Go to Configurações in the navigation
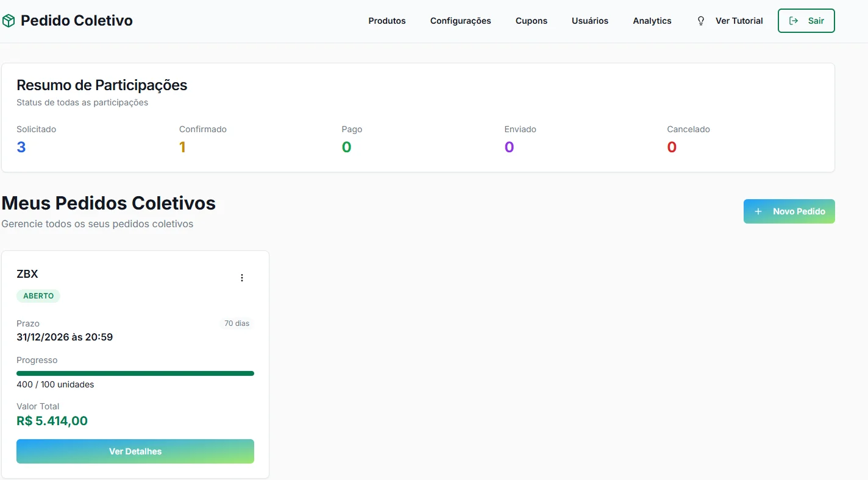Viewport: 868px width, 480px height. (461, 21)
